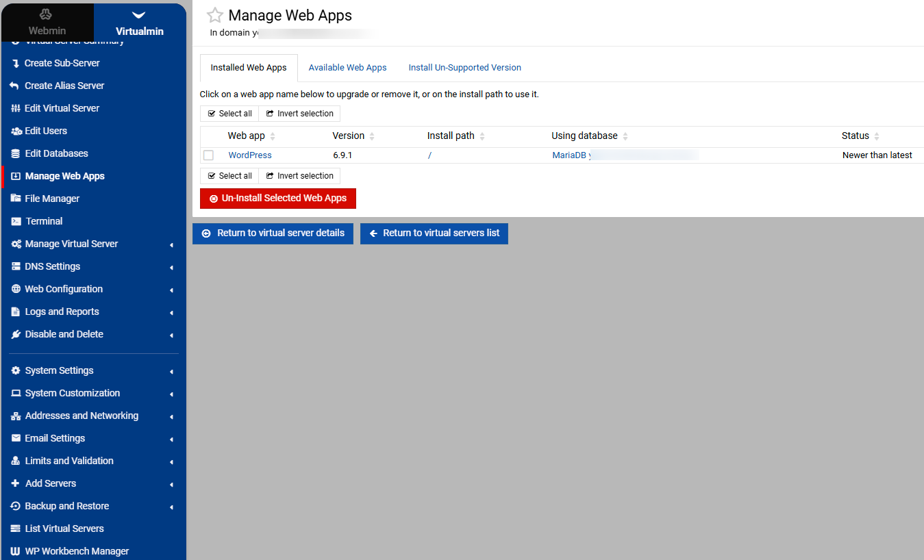
Task: Click the Terminal icon in the sidebar
Action: pyautogui.click(x=16, y=221)
